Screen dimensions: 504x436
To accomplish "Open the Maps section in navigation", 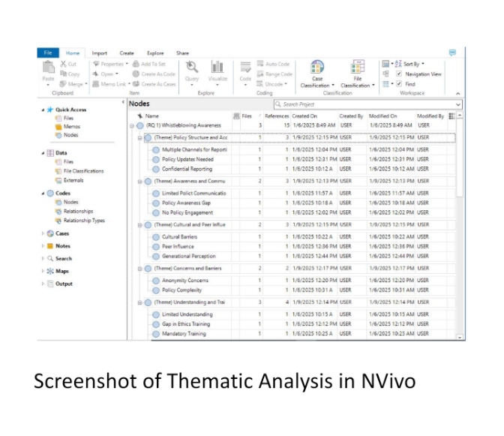I will 62,271.
